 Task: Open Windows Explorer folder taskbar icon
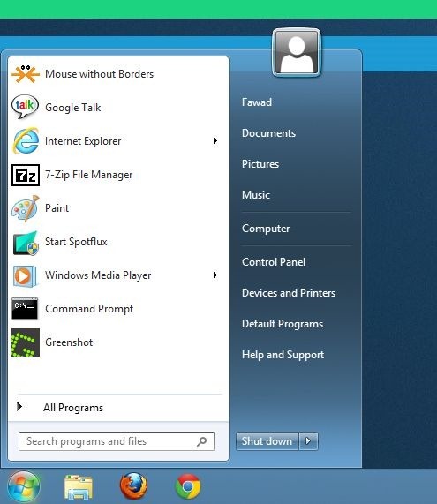point(79,486)
